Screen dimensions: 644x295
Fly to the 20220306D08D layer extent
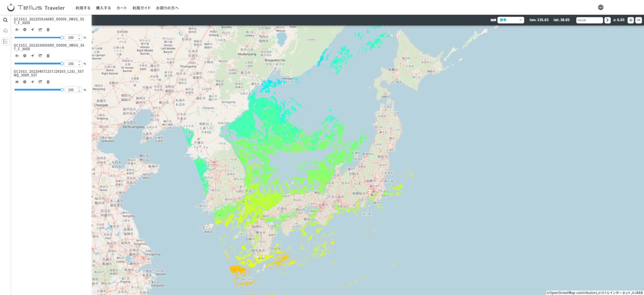pyautogui.click(x=32, y=56)
